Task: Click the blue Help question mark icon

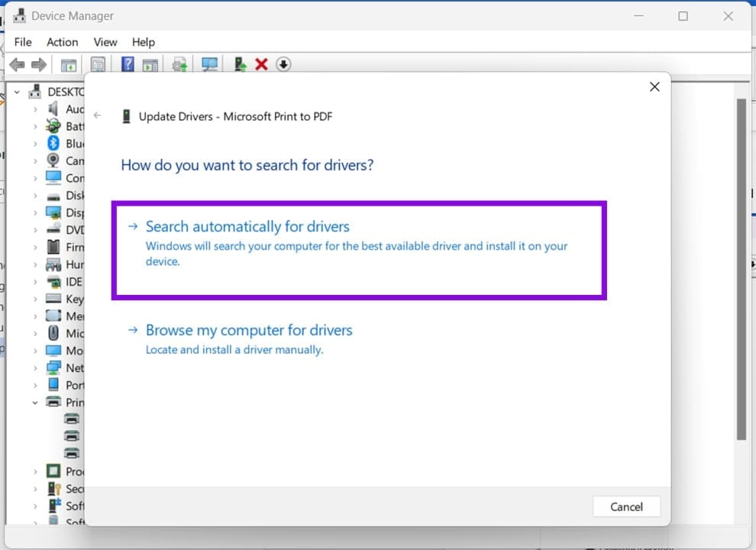Action: 128,63
